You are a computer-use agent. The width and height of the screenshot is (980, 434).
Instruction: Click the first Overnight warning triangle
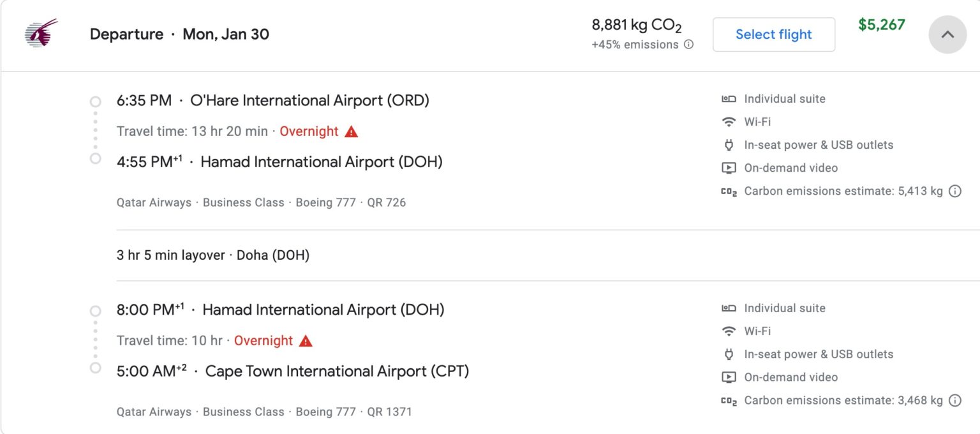pyautogui.click(x=352, y=131)
